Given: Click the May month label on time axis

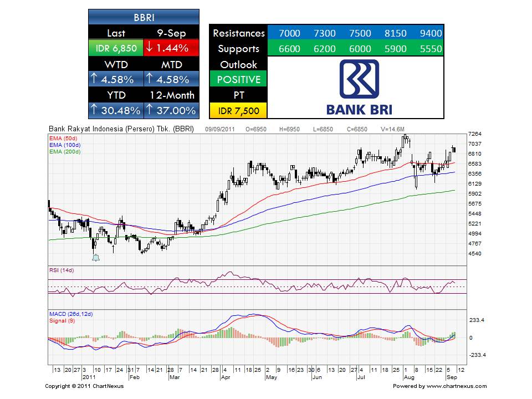Looking at the screenshot, I should coord(272,377).
